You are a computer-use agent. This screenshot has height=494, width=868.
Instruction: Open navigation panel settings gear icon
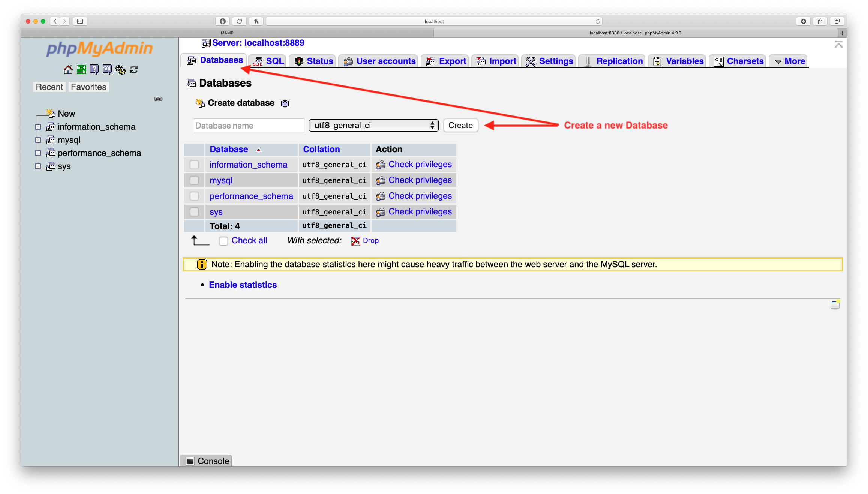(121, 70)
